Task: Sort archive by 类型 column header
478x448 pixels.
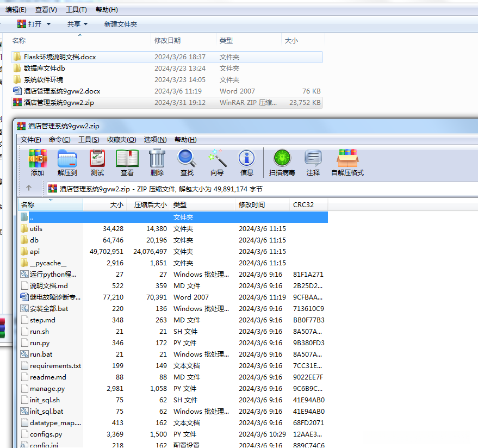Action: (x=202, y=204)
